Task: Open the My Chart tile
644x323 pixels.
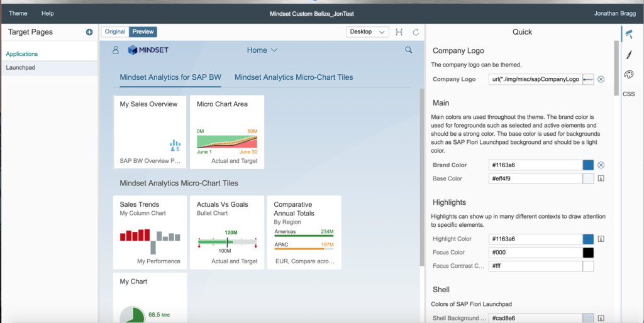Action: 150,298
